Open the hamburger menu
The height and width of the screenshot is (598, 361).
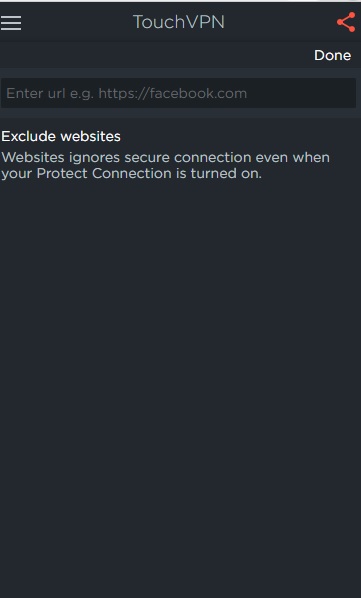click(11, 23)
